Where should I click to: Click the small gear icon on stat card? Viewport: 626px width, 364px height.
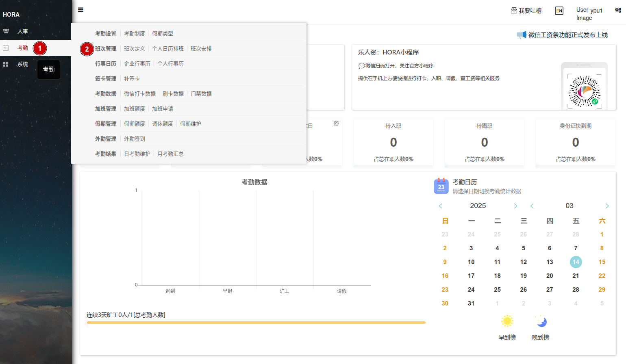point(336,123)
